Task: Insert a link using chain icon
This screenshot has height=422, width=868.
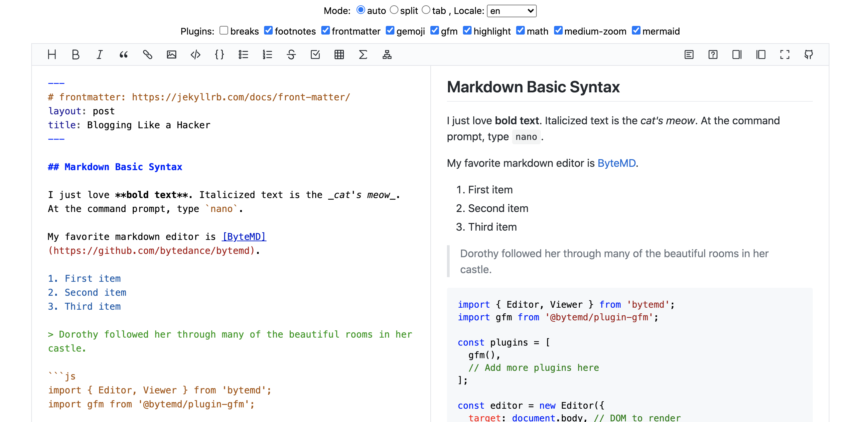Action: [x=147, y=54]
